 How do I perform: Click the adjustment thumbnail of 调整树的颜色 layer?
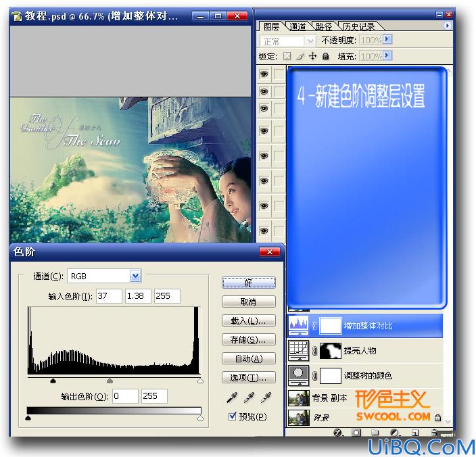pyautogui.click(x=299, y=375)
